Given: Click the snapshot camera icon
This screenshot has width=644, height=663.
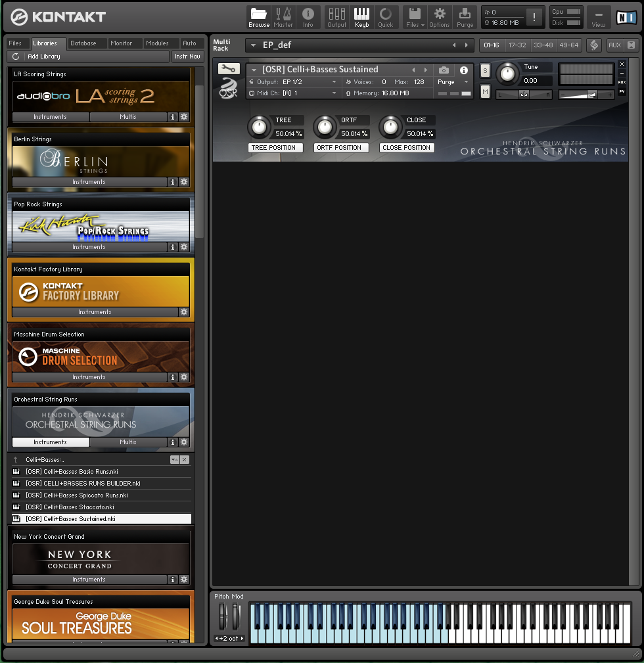Looking at the screenshot, I should tap(444, 70).
